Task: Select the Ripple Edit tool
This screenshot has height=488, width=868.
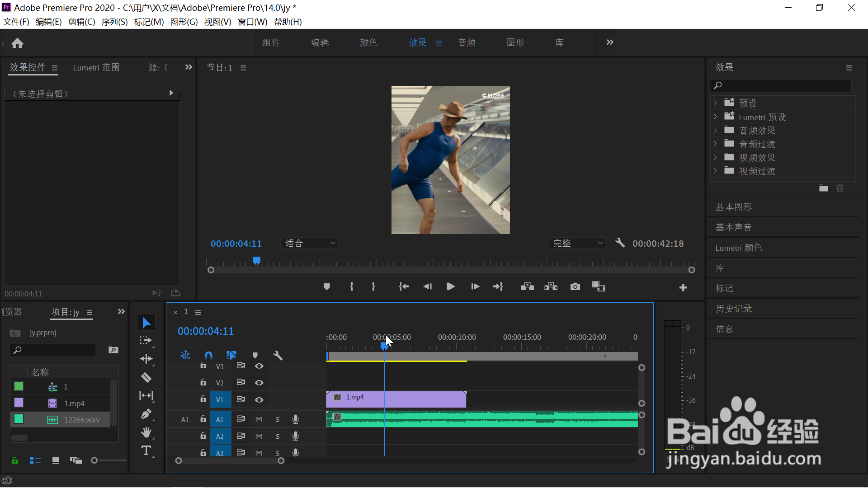Action: tap(146, 359)
